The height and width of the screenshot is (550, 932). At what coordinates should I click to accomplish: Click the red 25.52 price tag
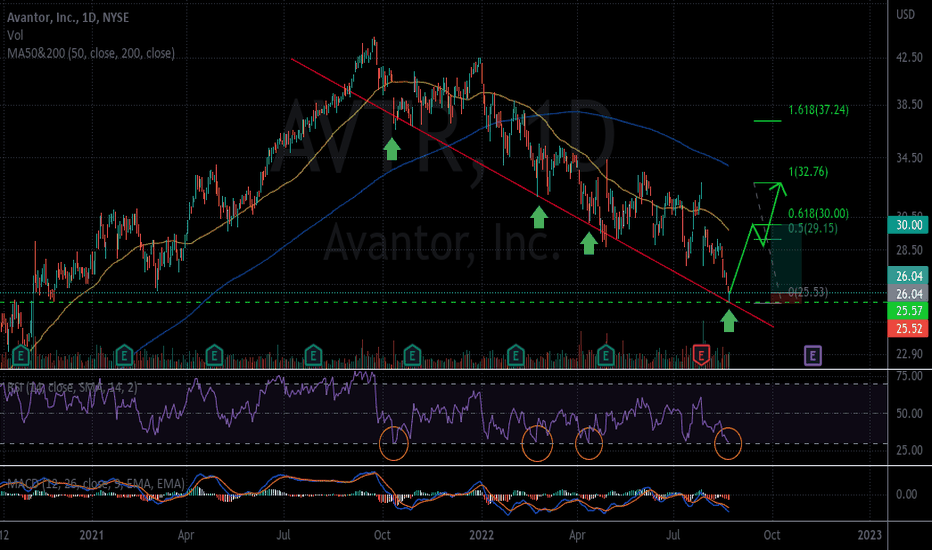[x=908, y=328]
